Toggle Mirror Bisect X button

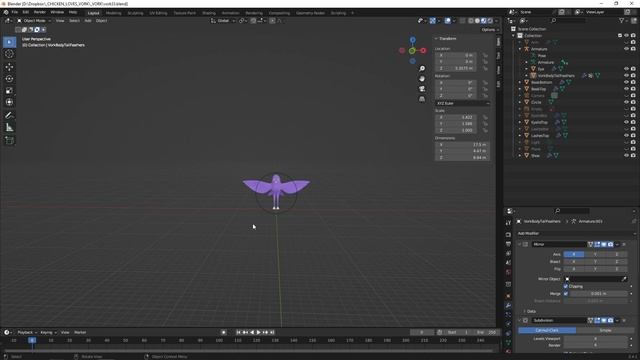(x=574, y=262)
